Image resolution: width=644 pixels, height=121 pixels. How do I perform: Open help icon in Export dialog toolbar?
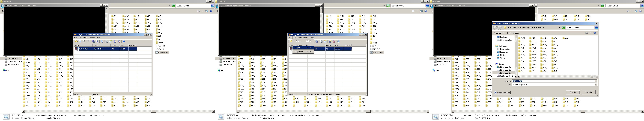click(595, 33)
